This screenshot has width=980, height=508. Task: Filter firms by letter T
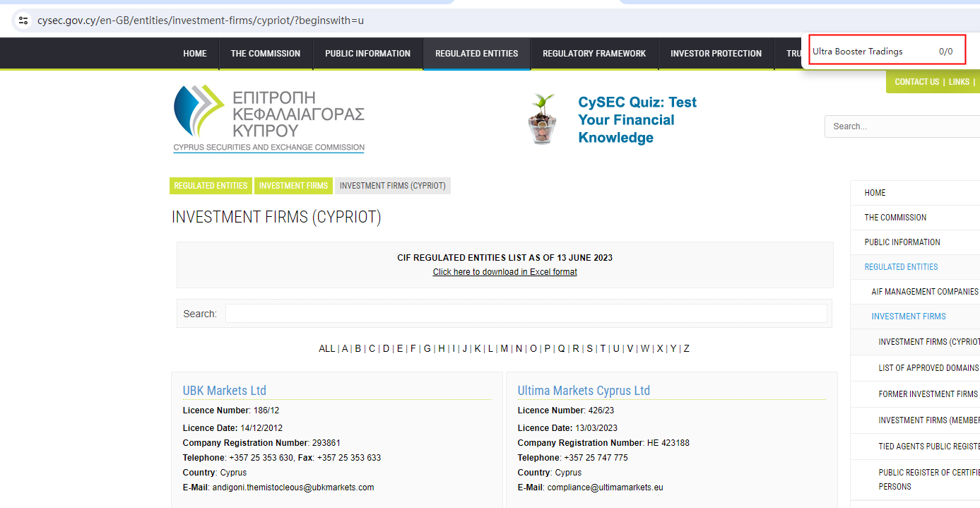(x=603, y=348)
